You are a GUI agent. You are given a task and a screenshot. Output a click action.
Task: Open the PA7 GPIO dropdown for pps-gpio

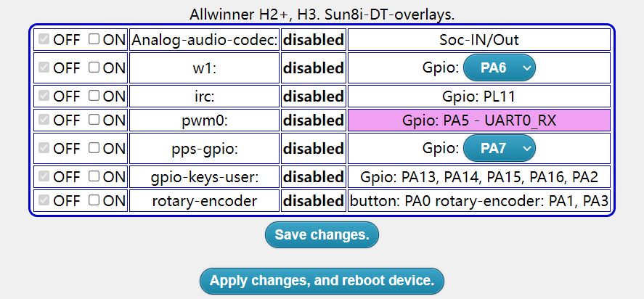pos(499,148)
